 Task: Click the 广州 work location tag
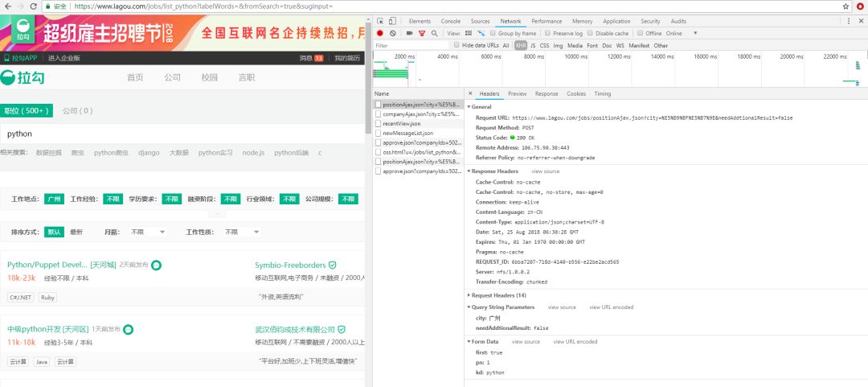[x=55, y=199]
